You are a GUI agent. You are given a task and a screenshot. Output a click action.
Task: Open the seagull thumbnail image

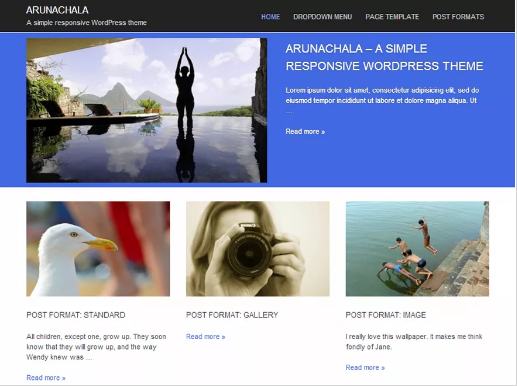[98, 249]
